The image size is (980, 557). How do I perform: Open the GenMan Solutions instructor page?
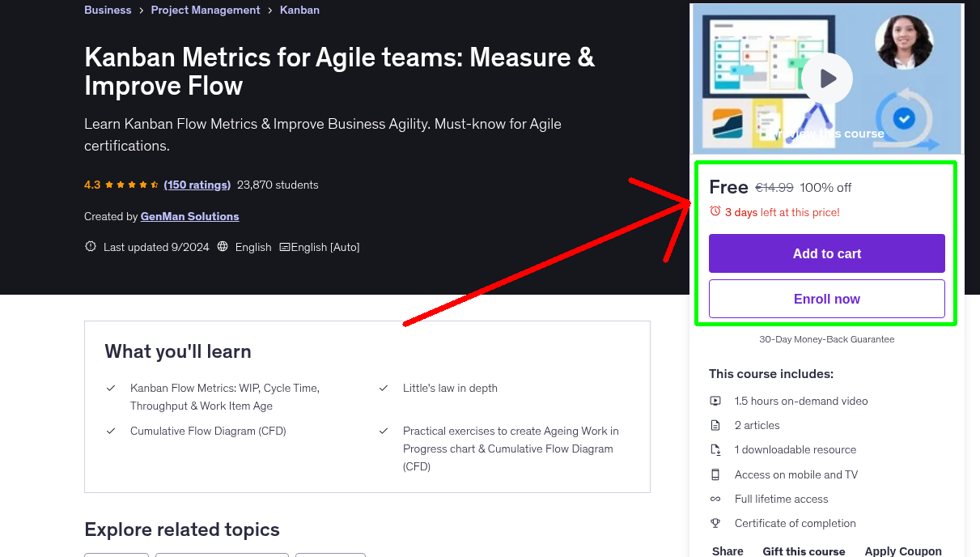(x=189, y=216)
